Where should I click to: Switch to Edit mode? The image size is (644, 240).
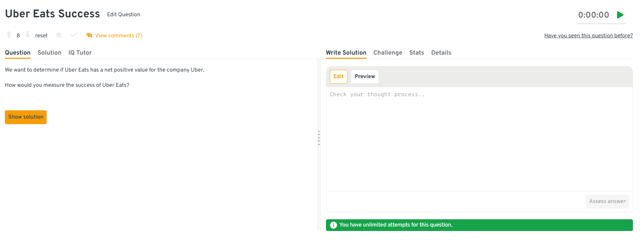point(338,77)
